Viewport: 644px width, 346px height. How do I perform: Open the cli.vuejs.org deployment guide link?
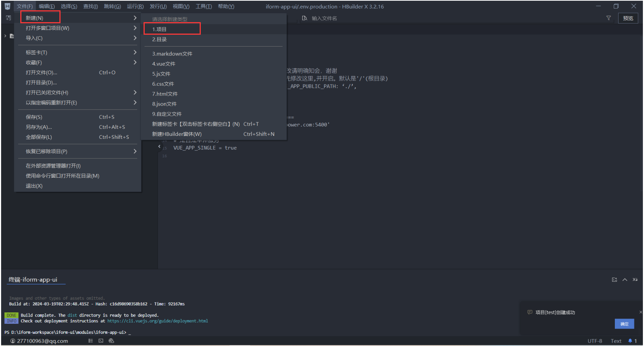158,321
